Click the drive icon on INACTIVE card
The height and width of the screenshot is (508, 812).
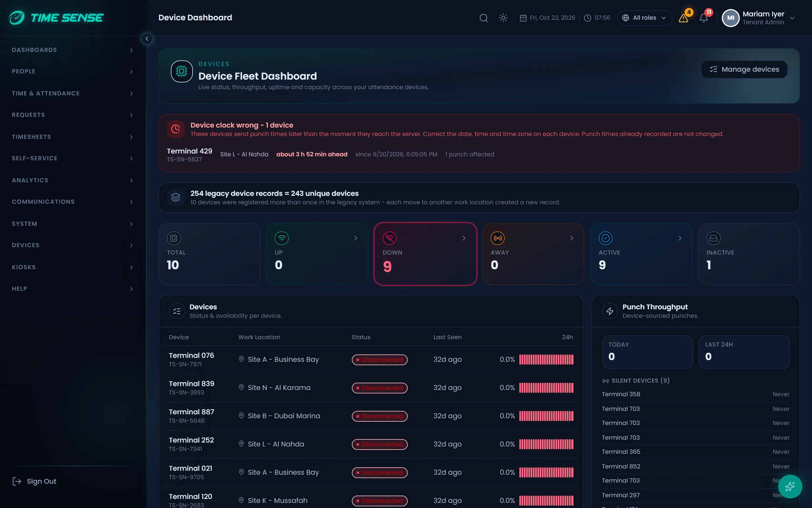click(713, 238)
